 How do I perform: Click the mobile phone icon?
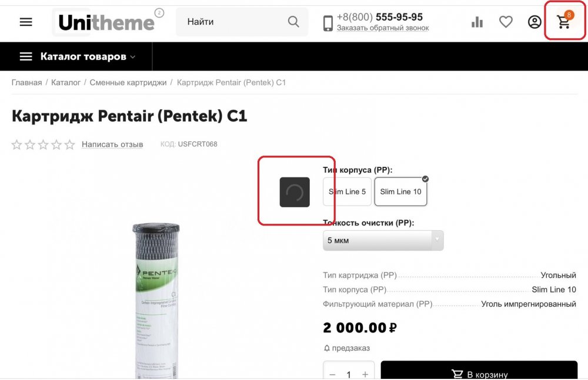pos(328,23)
